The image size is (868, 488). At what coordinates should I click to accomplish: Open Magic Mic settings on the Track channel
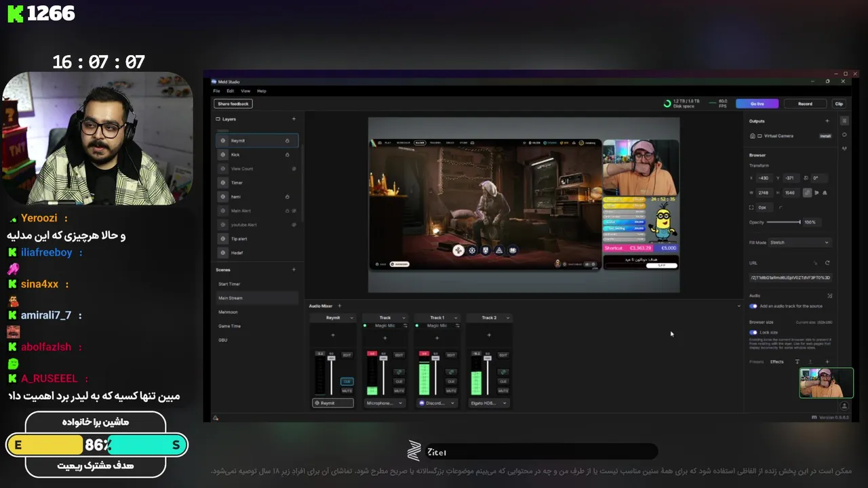pos(405,325)
